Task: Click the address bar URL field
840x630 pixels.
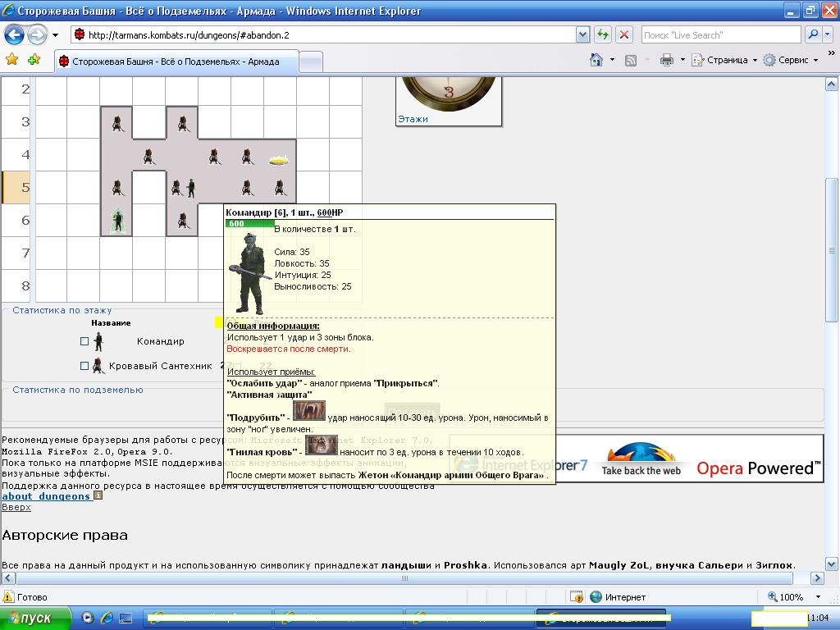Action: pyautogui.click(x=323, y=35)
